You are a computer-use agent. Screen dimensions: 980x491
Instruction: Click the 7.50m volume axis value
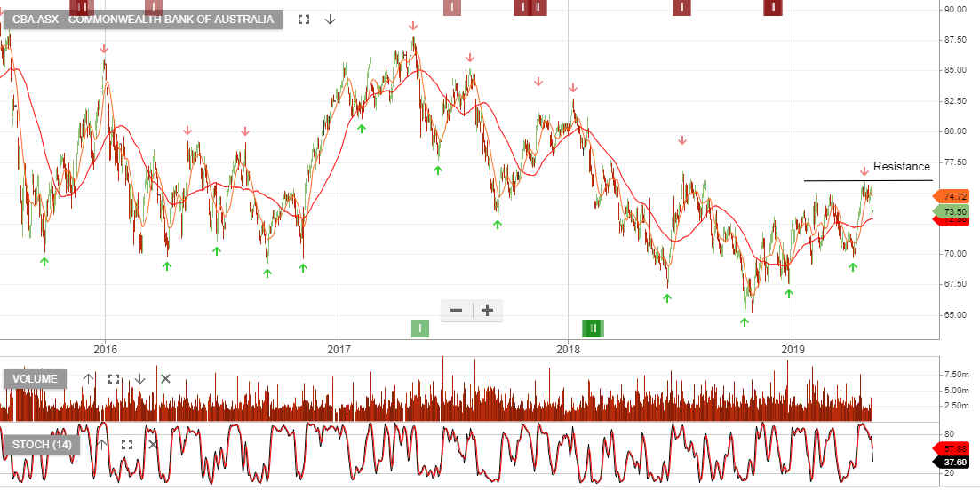coord(956,374)
